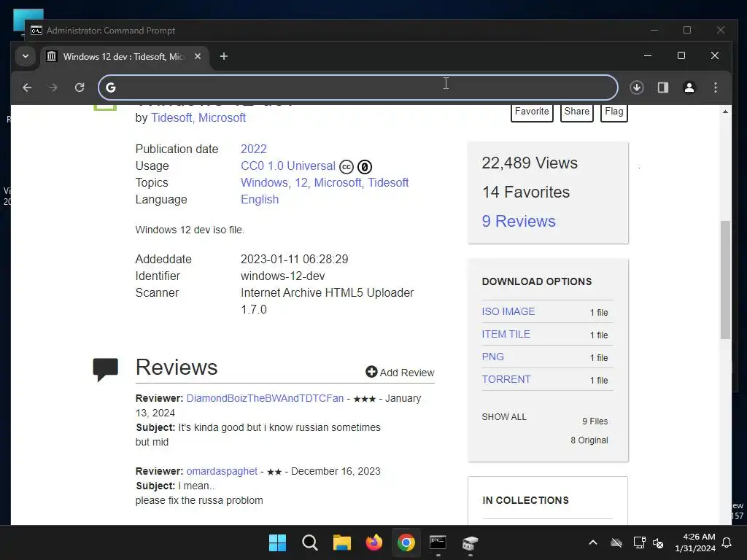Image resolution: width=747 pixels, height=560 pixels.
Task: Toggle Chrome side panel icon
Action: pos(662,87)
